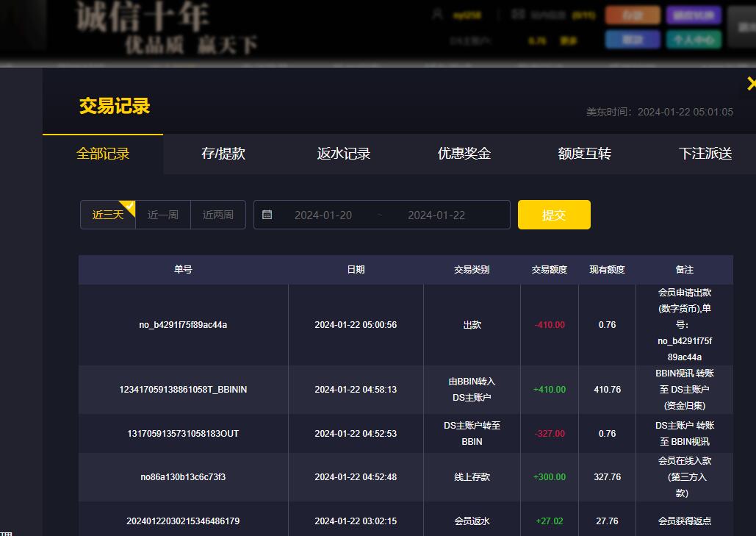Switch to the 返水记录 tab
The width and height of the screenshot is (756, 536).
coord(344,154)
